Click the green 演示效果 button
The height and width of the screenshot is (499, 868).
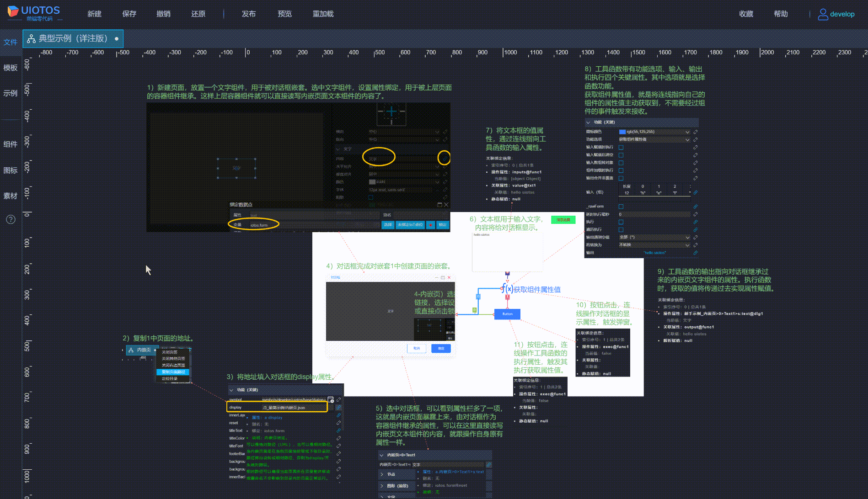coord(563,220)
